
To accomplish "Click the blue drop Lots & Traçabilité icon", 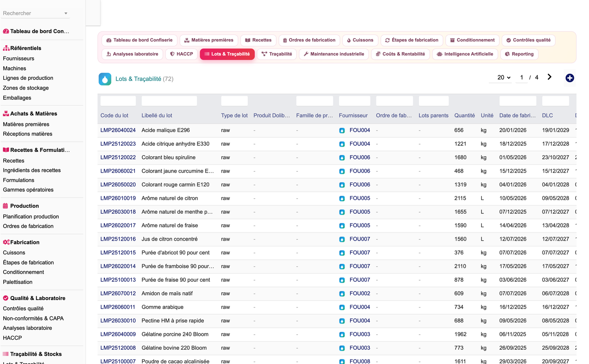I will pos(105,79).
